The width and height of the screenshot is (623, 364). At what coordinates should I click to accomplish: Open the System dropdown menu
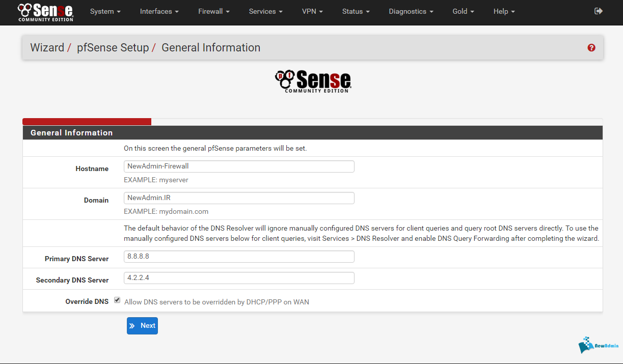pyautogui.click(x=105, y=11)
